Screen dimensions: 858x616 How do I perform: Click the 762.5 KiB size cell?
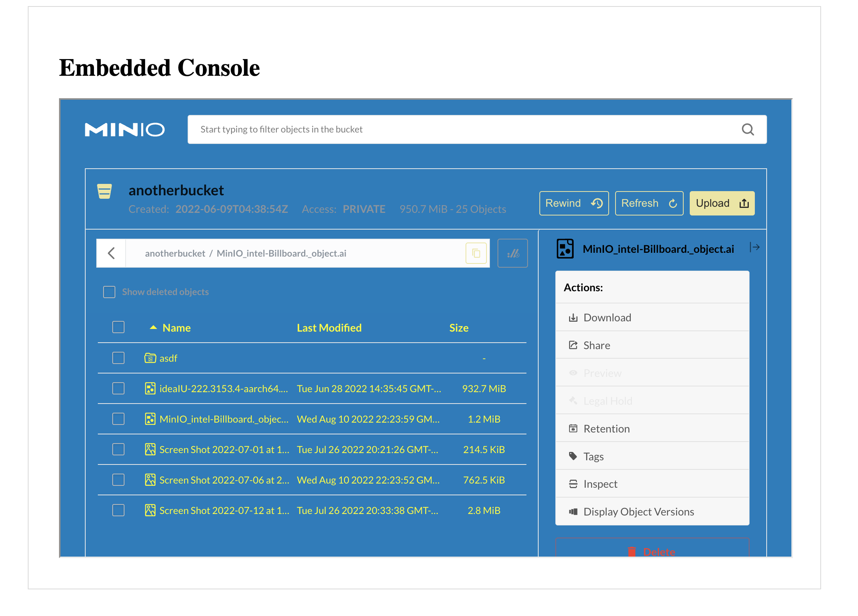(x=484, y=480)
